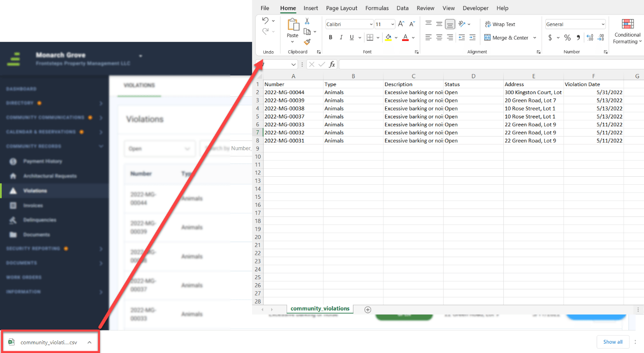Toggle Bottom Align button

[450, 24]
